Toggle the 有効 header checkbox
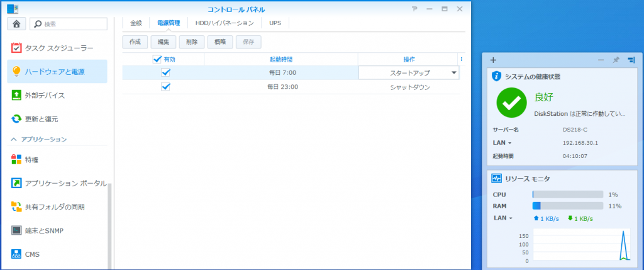644x270 pixels. 157,59
